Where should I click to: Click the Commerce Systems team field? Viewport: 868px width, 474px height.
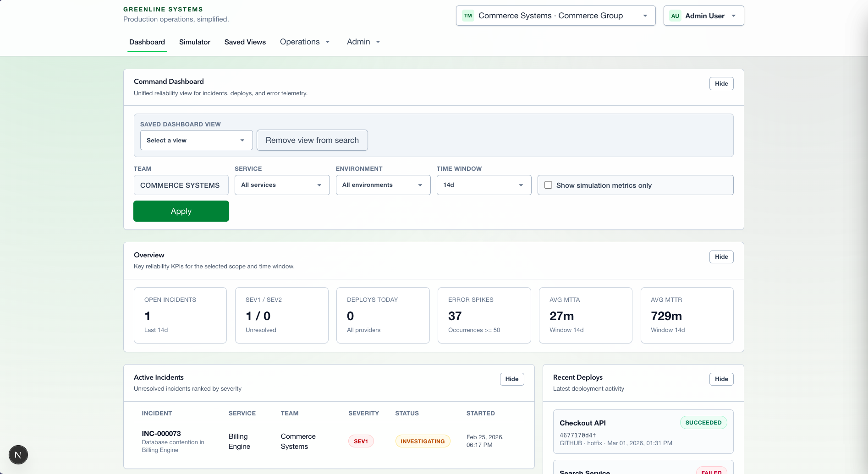pos(181,185)
